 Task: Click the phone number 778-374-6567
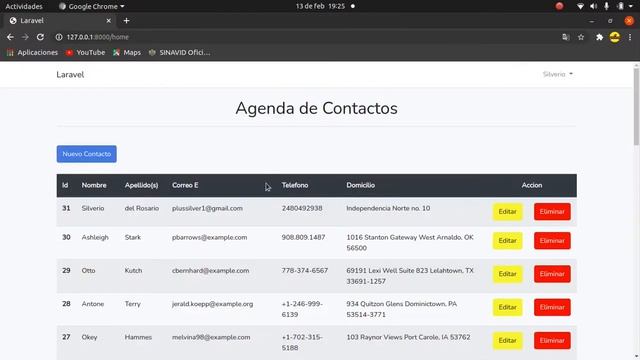304,271
